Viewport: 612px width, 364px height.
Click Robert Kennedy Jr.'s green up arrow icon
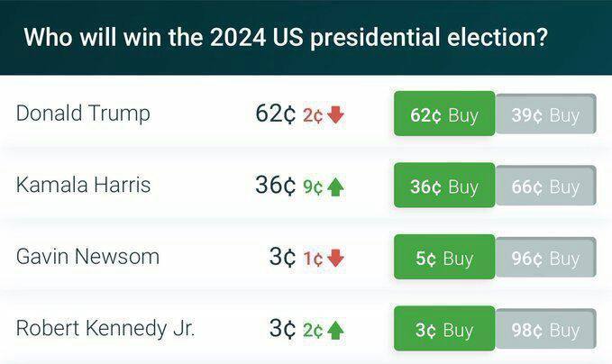335,331
